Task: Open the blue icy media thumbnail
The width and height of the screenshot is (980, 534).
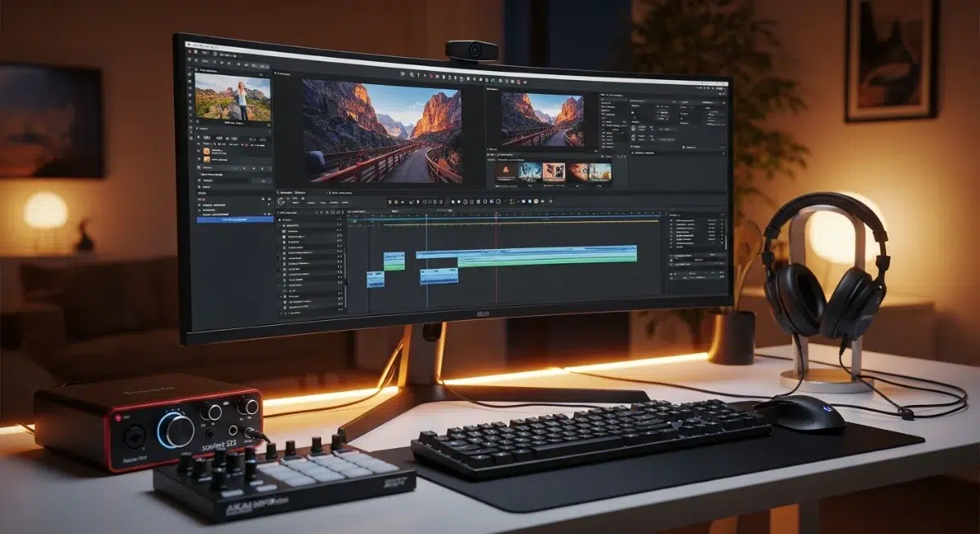Action: tap(529, 171)
